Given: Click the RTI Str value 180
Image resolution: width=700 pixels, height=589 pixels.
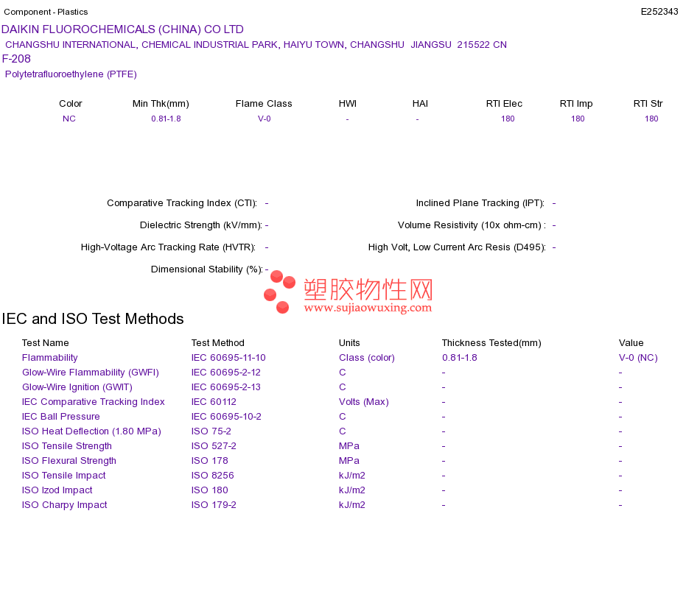Looking at the screenshot, I should tap(651, 119).
